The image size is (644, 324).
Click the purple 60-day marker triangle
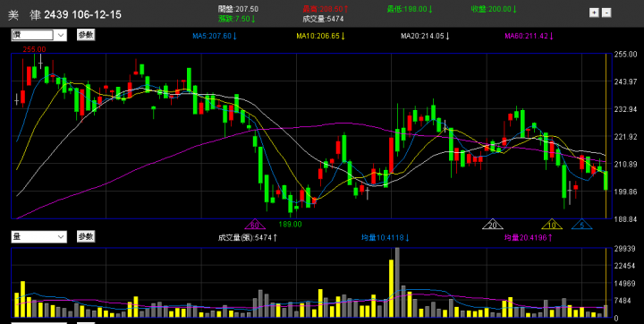(x=255, y=224)
